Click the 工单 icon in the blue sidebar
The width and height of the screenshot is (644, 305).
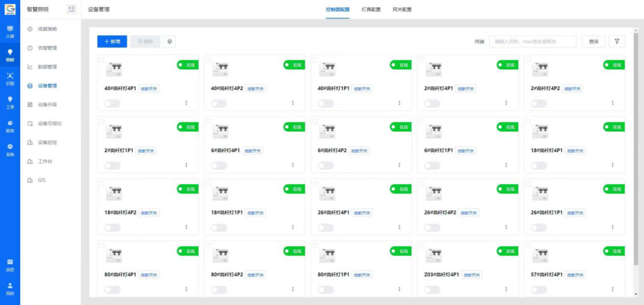[x=10, y=102]
